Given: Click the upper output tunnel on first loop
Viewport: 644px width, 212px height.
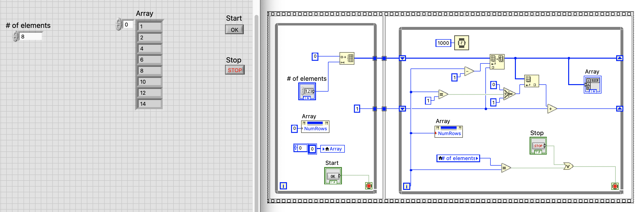Looking at the screenshot, I should tap(375, 58).
